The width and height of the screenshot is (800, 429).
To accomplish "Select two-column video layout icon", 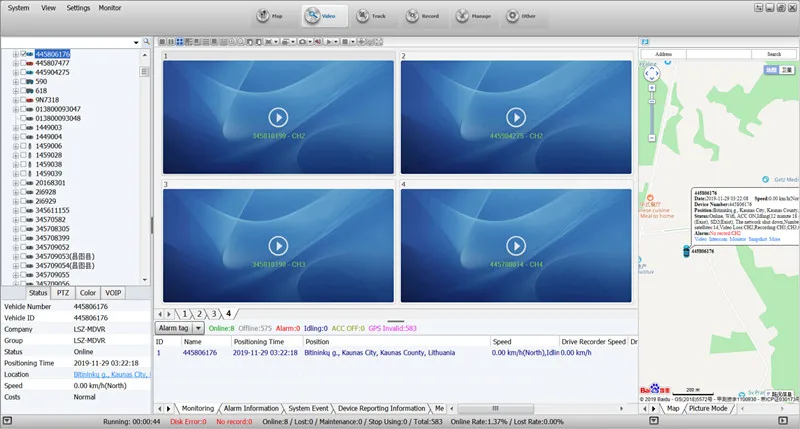I will [171, 42].
